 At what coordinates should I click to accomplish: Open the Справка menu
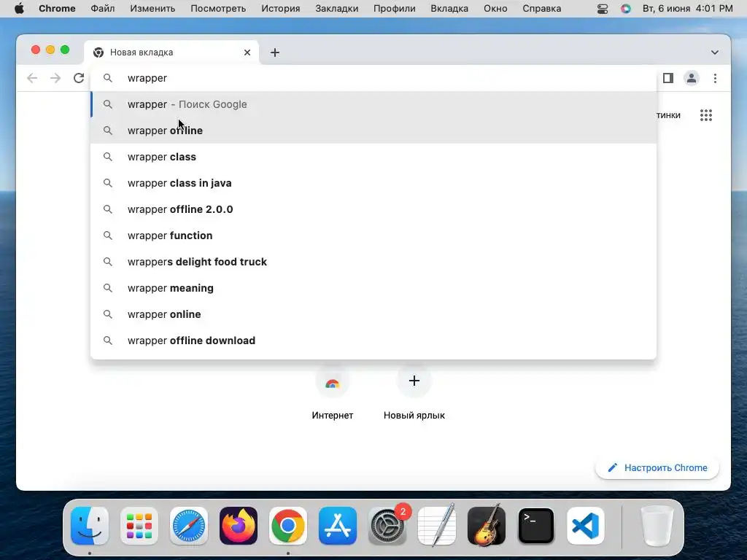(542, 9)
